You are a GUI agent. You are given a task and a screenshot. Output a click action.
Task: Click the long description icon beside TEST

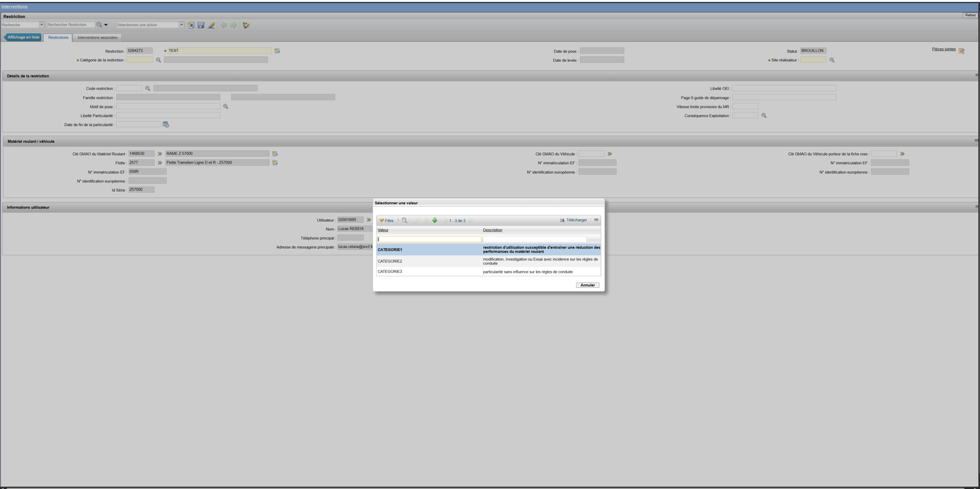tap(277, 51)
